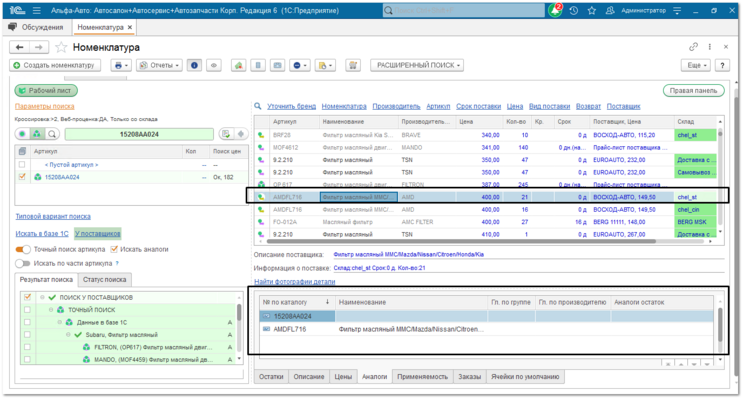Collapse the ПОИСК У ПОСТАВЩИКОВ tree node
Screen dimensions: 743x399
pos(42,297)
